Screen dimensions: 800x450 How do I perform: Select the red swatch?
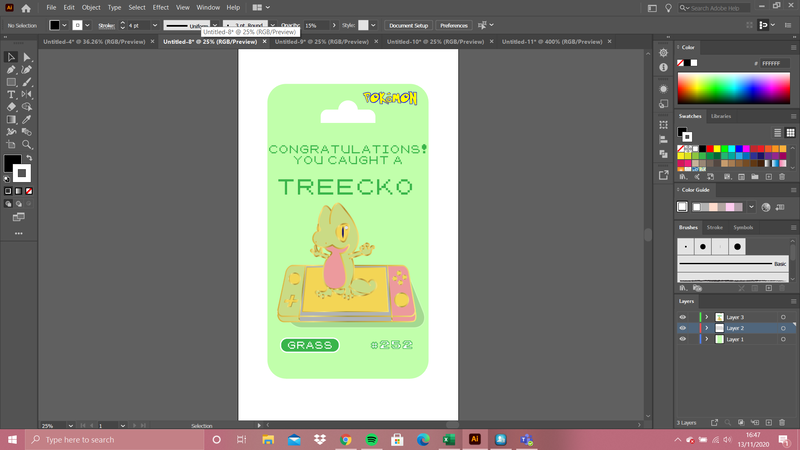point(710,149)
